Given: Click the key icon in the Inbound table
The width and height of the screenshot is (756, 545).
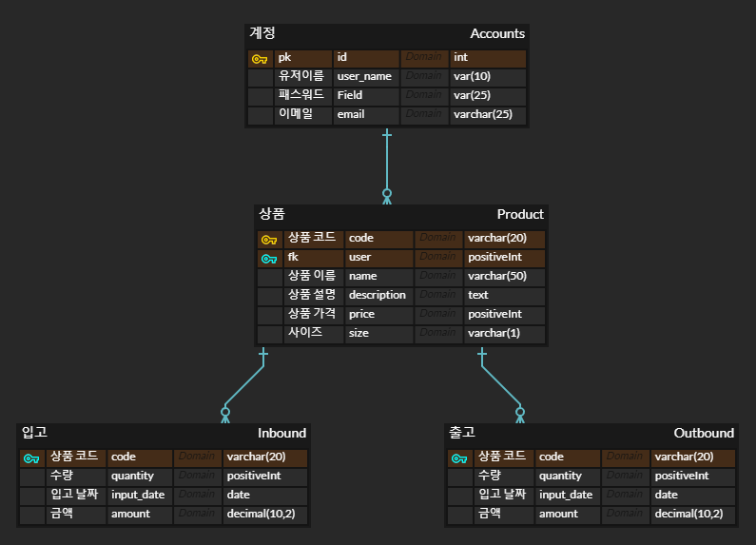Looking at the screenshot, I should 31,458.
